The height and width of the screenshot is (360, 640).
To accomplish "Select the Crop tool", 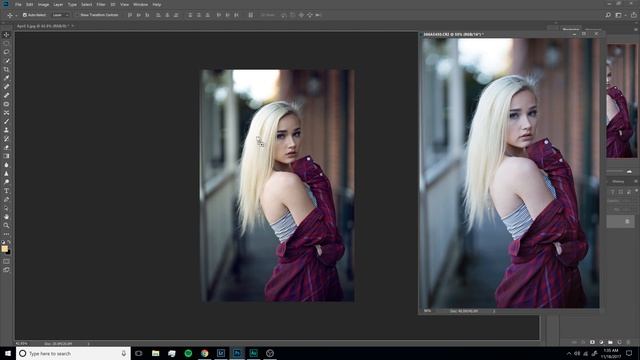I will pyautogui.click(x=6, y=69).
